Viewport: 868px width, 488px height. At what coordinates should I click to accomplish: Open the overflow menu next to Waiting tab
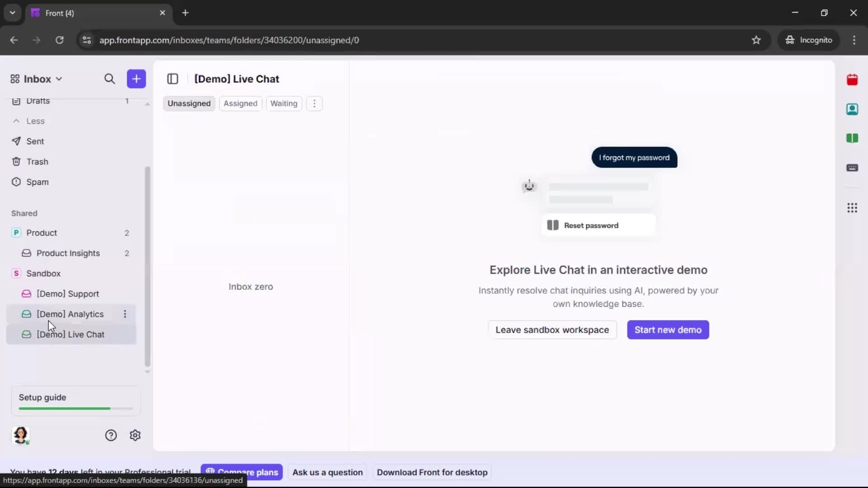(314, 103)
